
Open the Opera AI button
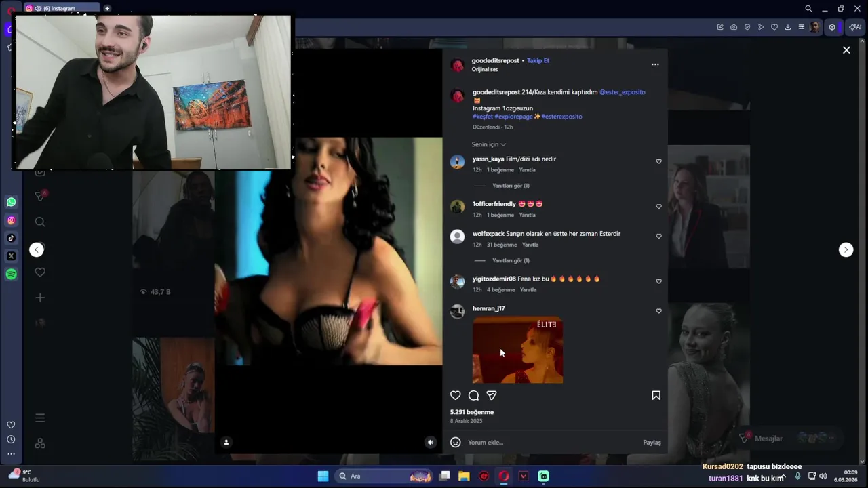click(x=854, y=27)
